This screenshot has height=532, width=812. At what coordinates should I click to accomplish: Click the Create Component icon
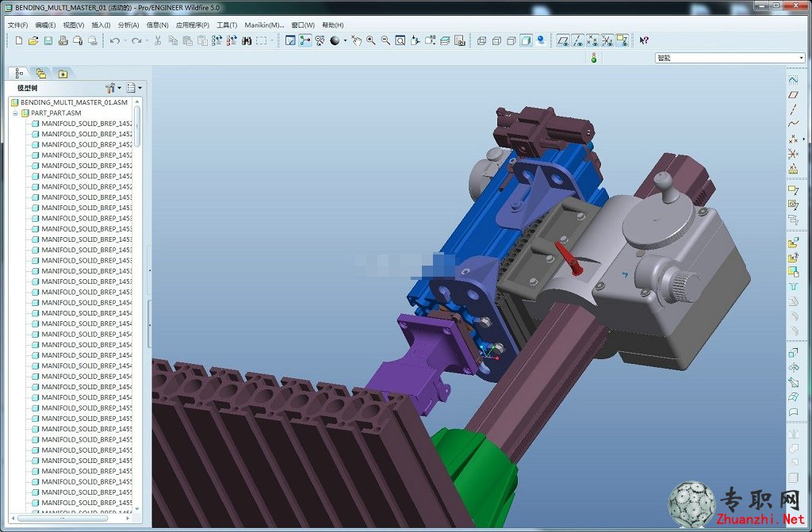(793, 258)
